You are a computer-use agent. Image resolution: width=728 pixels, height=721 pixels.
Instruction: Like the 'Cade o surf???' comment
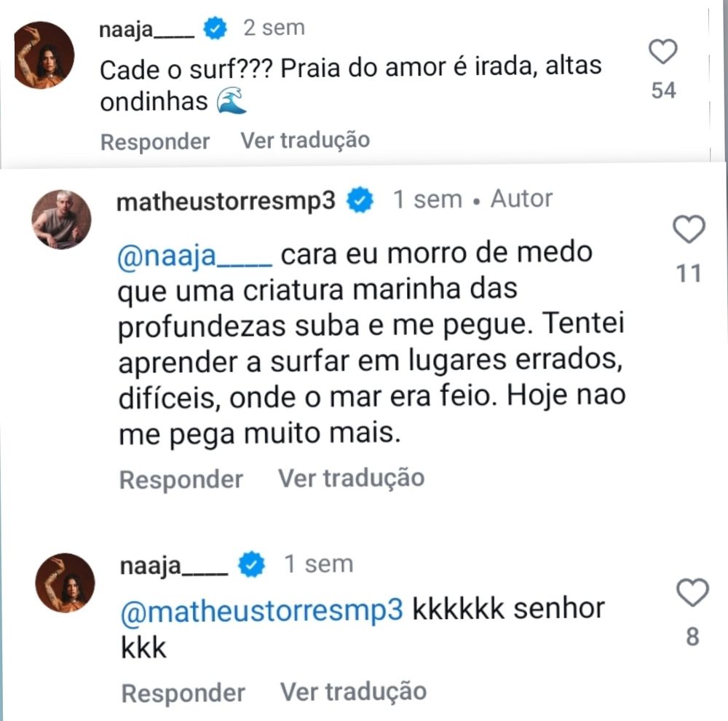pyautogui.click(x=662, y=52)
